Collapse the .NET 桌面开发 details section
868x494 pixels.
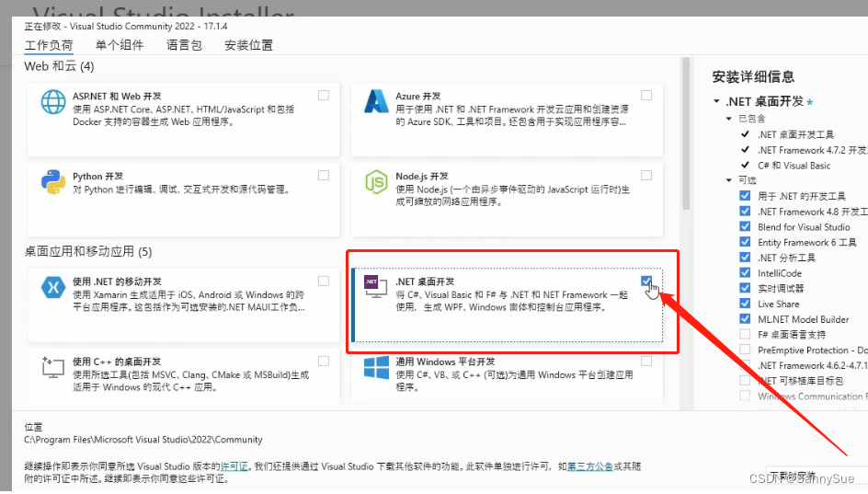click(x=717, y=101)
